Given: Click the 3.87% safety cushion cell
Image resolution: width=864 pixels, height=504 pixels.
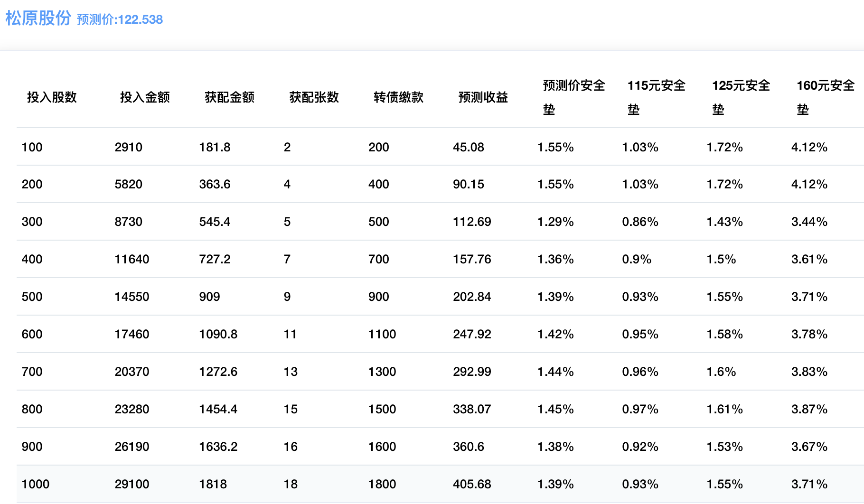Looking at the screenshot, I should click(x=809, y=409).
